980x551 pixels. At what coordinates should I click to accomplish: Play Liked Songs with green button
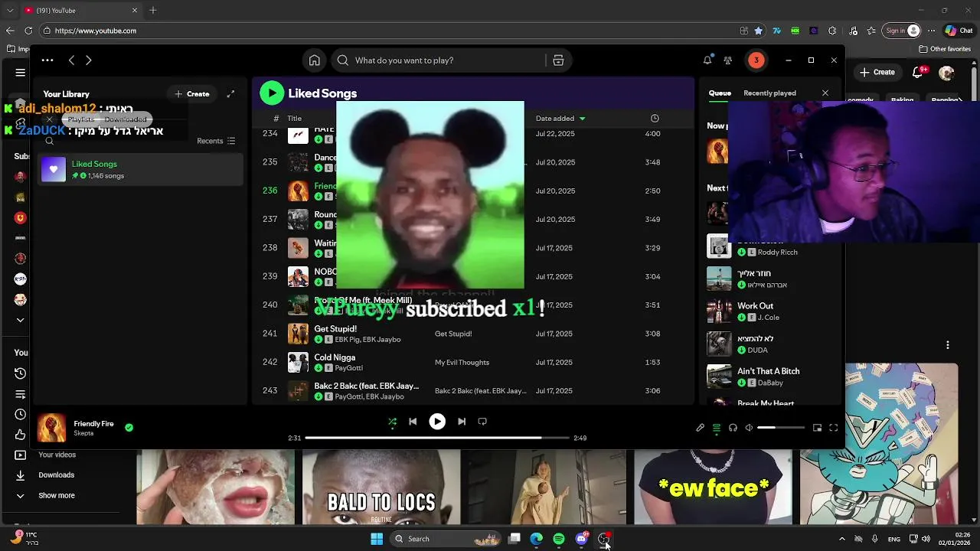271,93
